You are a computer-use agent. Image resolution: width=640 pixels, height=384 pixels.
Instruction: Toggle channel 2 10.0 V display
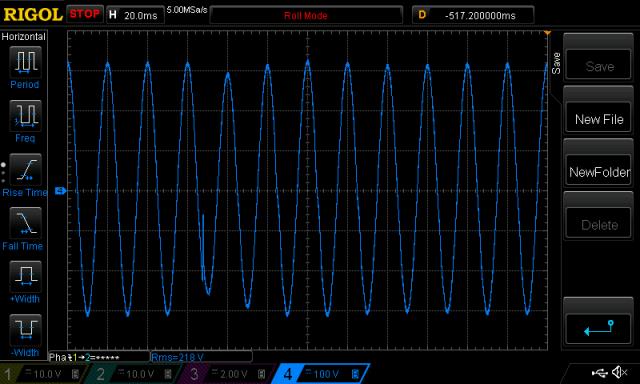coord(135,374)
